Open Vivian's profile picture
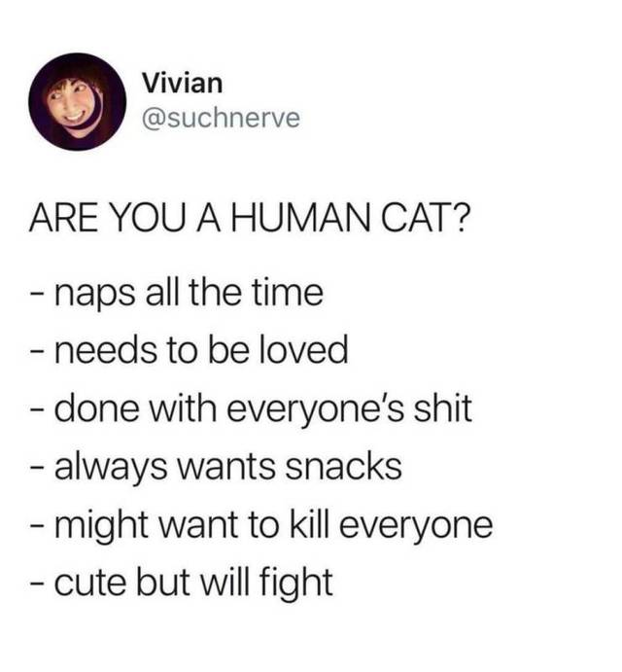The image size is (622, 672). (78, 101)
